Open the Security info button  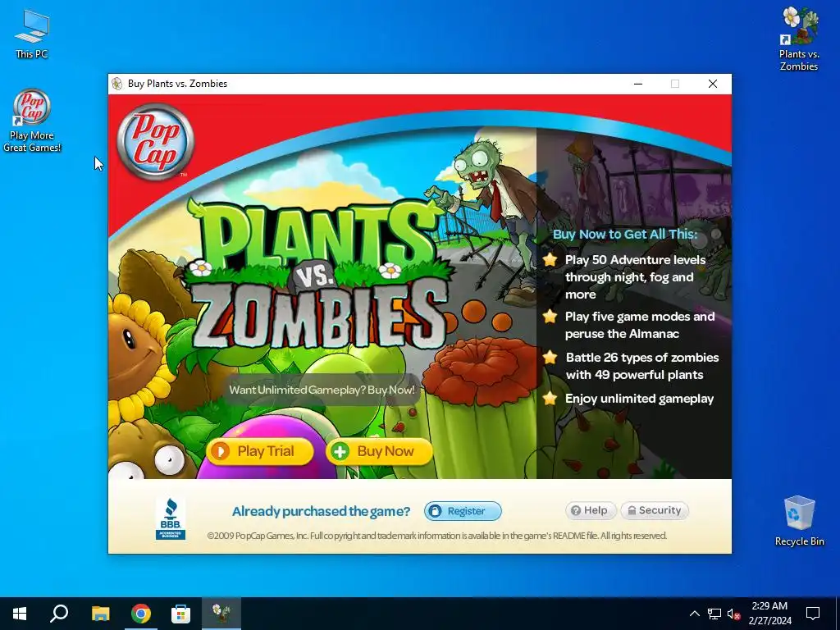pos(655,510)
